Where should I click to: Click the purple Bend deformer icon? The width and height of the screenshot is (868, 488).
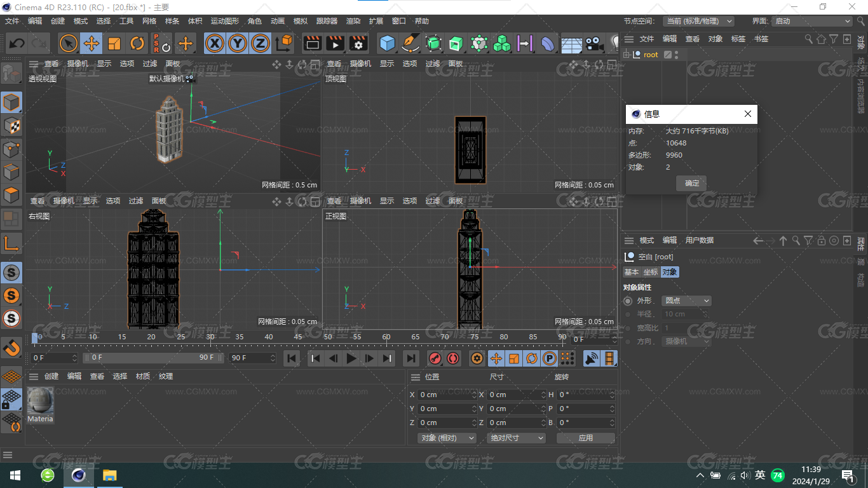point(547,43)
